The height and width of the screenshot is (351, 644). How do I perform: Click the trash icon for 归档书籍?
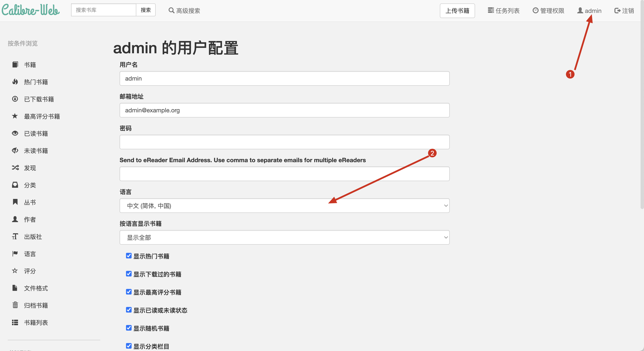[15, 305]
